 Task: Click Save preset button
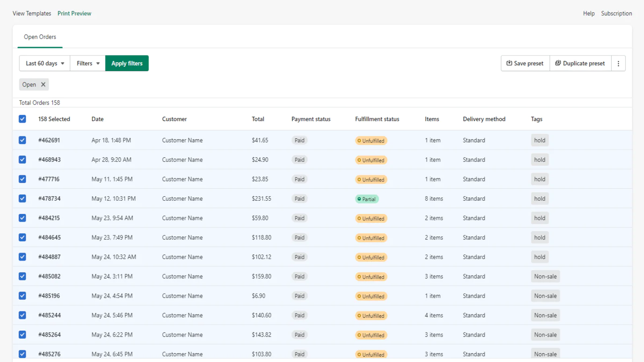pyautogui.click(x=525, y=64)
